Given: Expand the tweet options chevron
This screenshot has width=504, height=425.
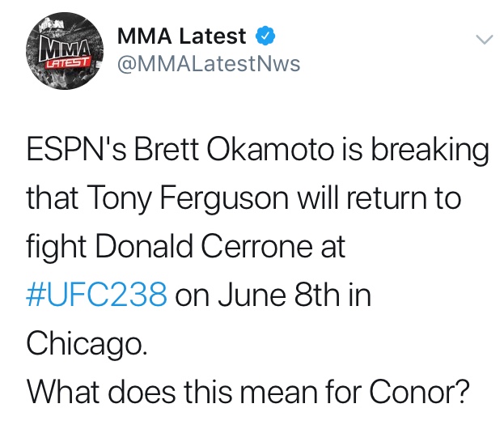Looking at the screenshot, I should pos(484,39).
